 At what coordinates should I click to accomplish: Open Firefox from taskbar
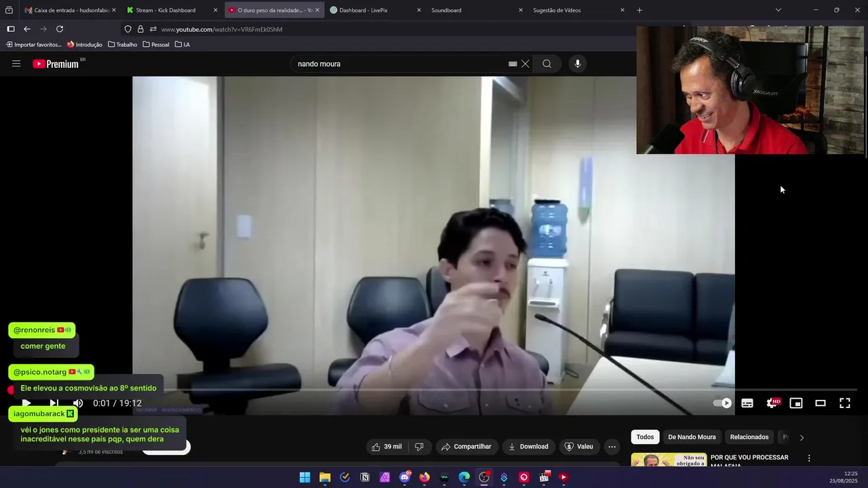[x=425, y=477]
